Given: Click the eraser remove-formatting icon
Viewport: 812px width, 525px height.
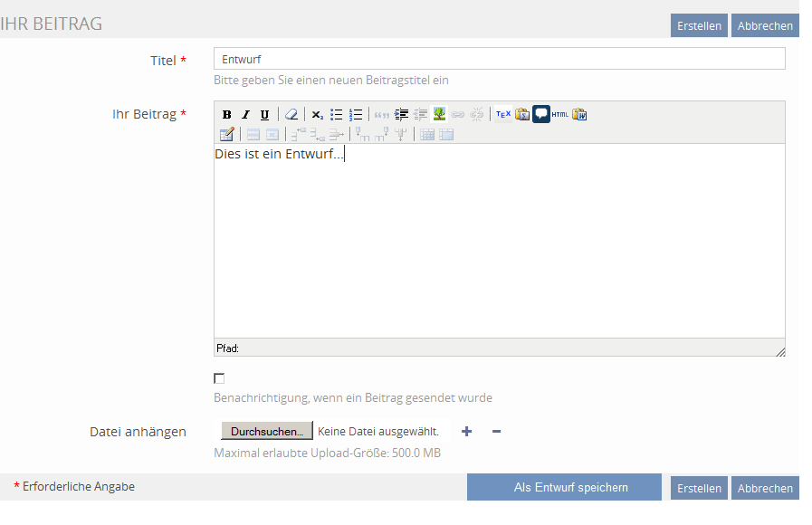Looking at the screenshot, I should point(291,115).
